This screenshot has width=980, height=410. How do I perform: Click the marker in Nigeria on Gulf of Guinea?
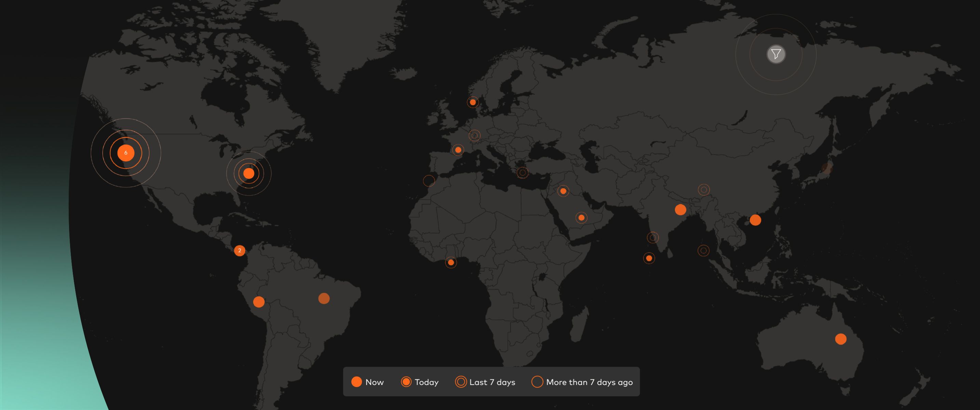coord(451,262)
